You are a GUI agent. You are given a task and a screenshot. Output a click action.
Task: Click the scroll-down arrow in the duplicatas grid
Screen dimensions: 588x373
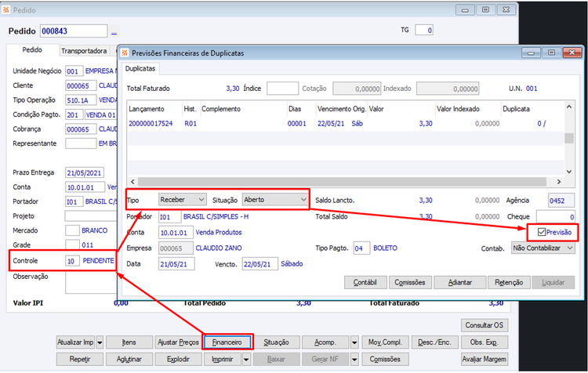(569, 172)
